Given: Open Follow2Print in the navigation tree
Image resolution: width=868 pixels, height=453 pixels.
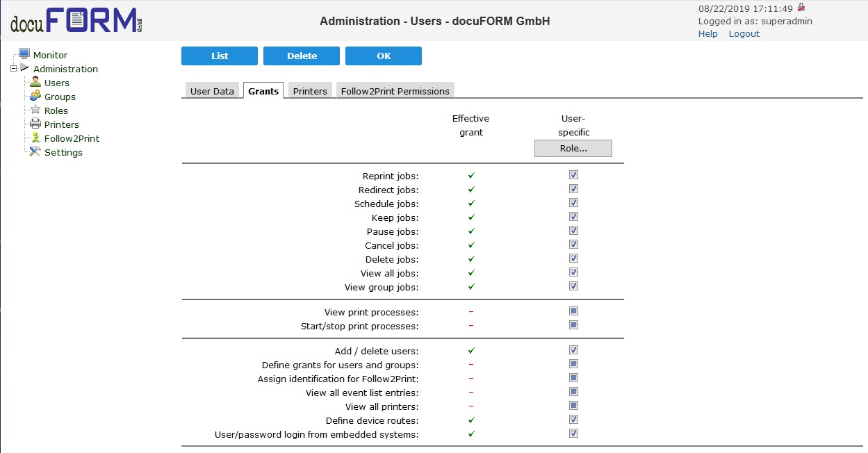Looking at the screenshot, I should pyautogui.click(x=72, y=138).
